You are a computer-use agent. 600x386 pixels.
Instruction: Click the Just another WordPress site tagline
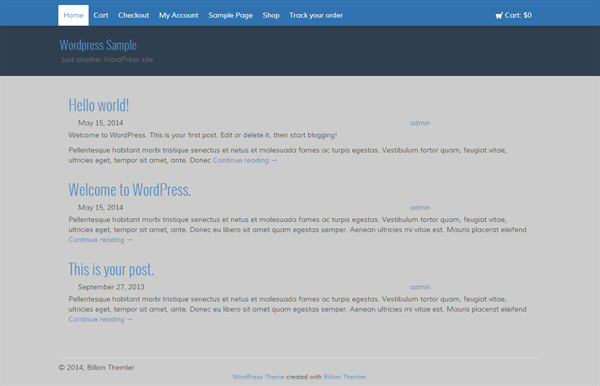click(107, 60)
